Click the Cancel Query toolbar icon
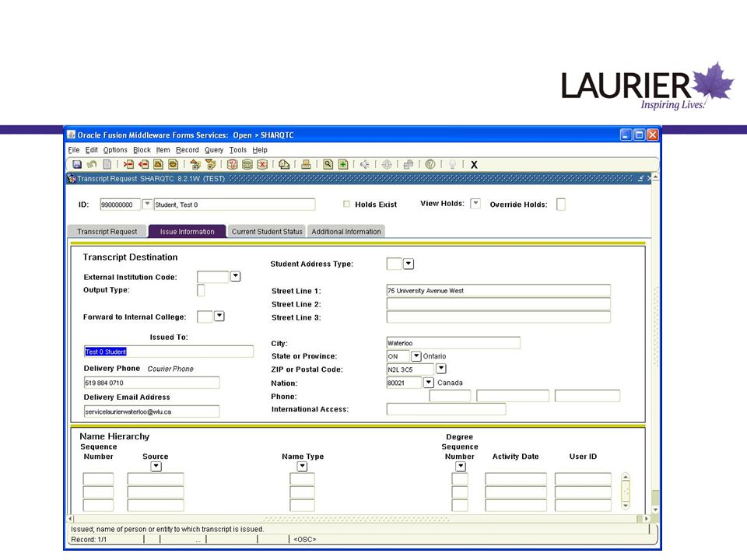The height and width of the screenshot is (560, 747). coord(262,164)
